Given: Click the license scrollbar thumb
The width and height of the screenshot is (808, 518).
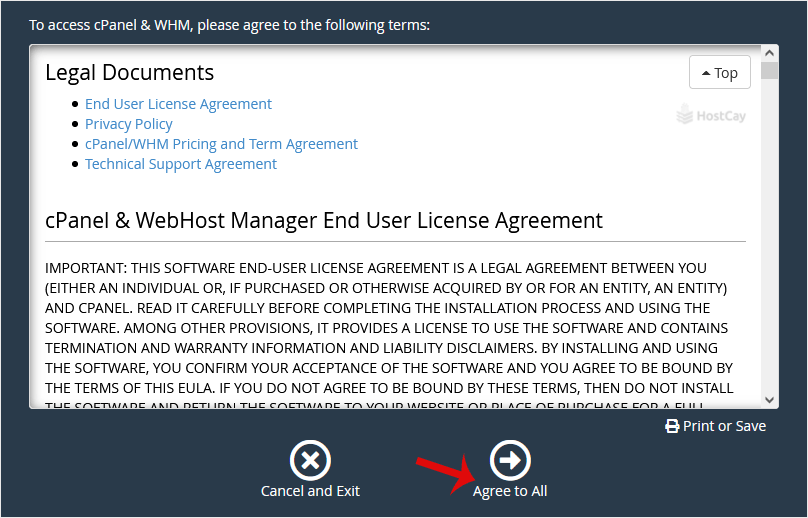Looking at the screenshot, I should (769, 70).
